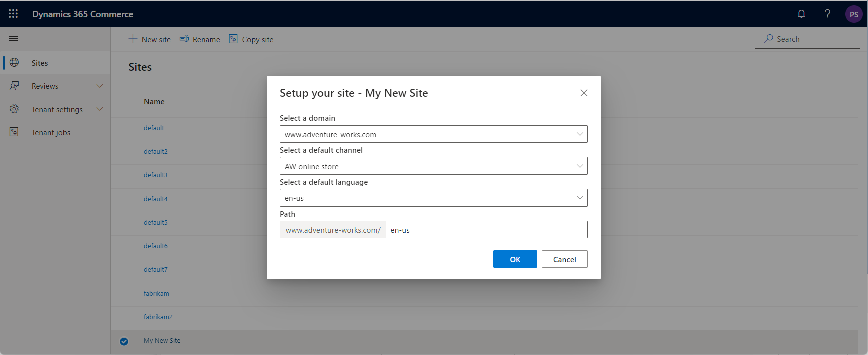Close the Setup your site dialog

click(584, 93)
